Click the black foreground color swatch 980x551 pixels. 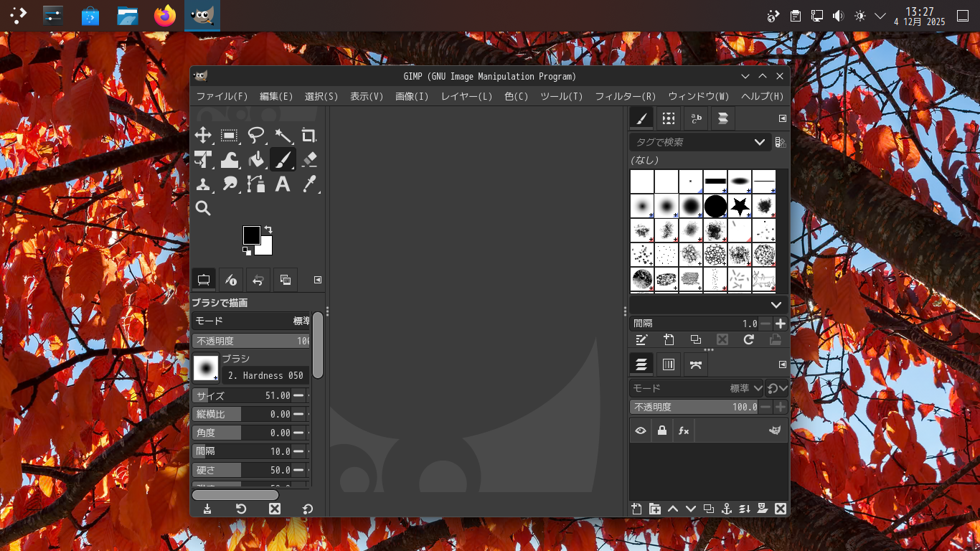point(251,235)
